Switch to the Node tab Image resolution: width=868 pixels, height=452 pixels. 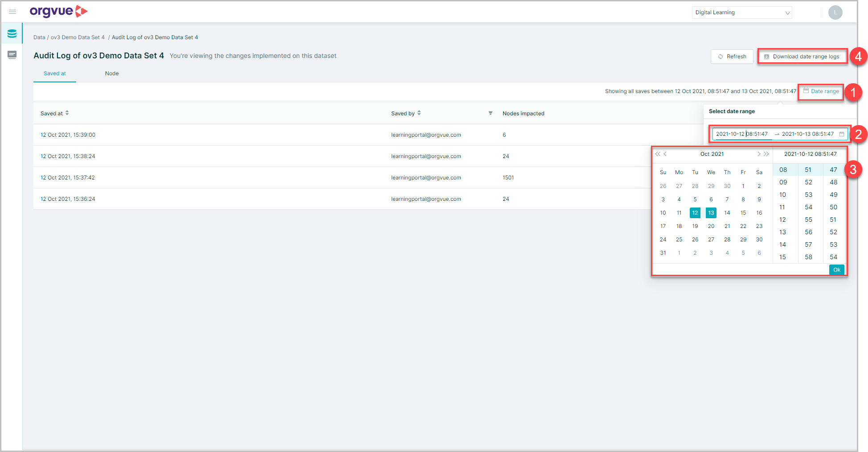pyautogui.click(x=112, y=73)
